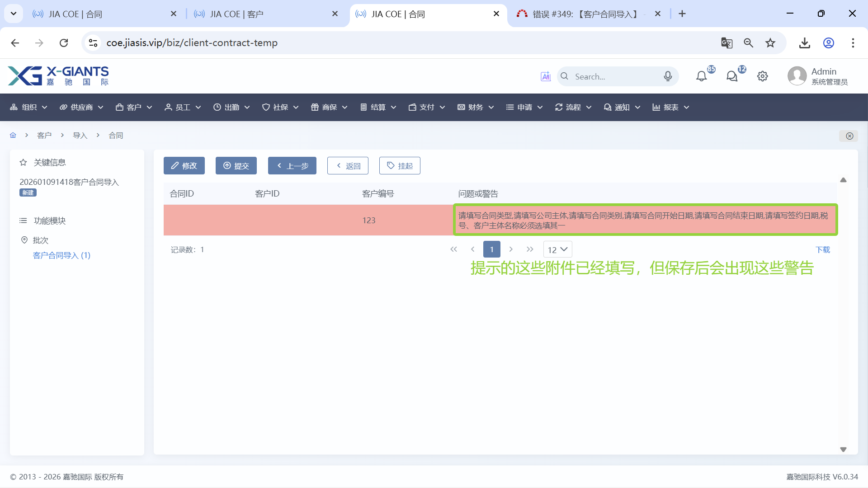Click the 下载 link
The height and width of the screenshot is (488, 868).
click(822, 249)
